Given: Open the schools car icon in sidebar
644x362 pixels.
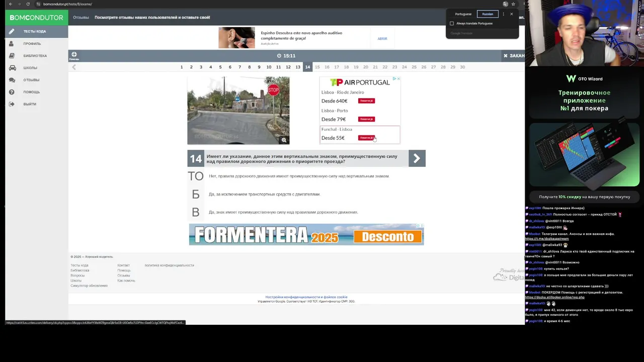Looking at the screenshot, I should tap(12, 68).
